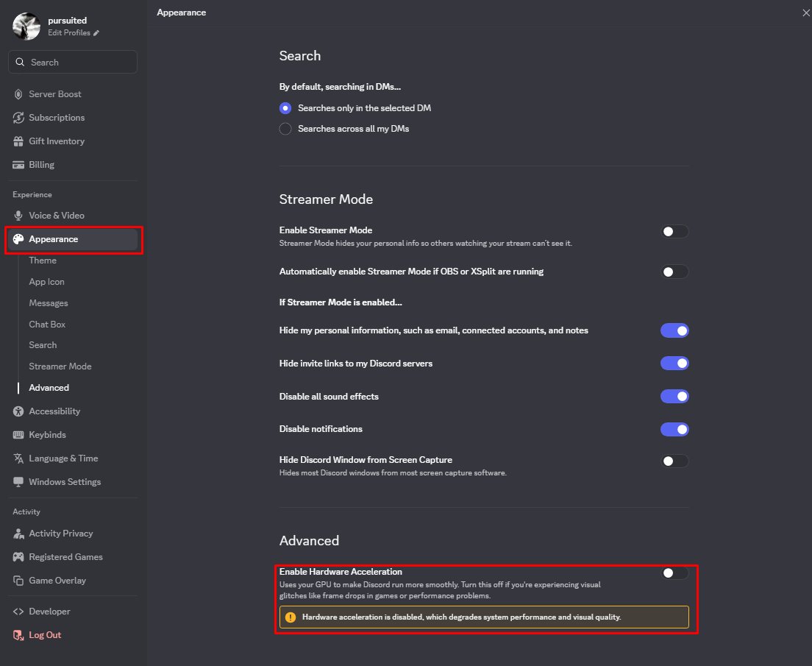Screen dimensions: 812x666
Task: Click the Keybinds keyboard icon
Action: (x=18, y=435)
